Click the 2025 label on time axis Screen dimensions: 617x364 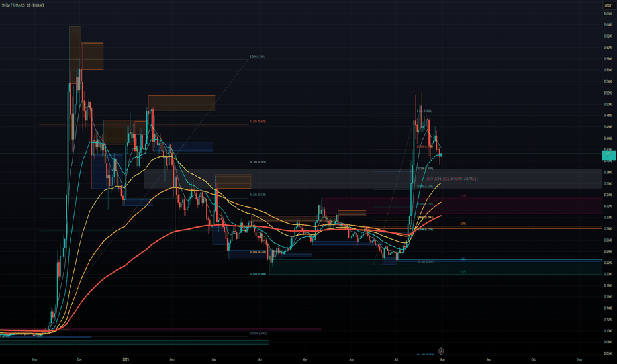pyautogui.click(x=126, y=359)
